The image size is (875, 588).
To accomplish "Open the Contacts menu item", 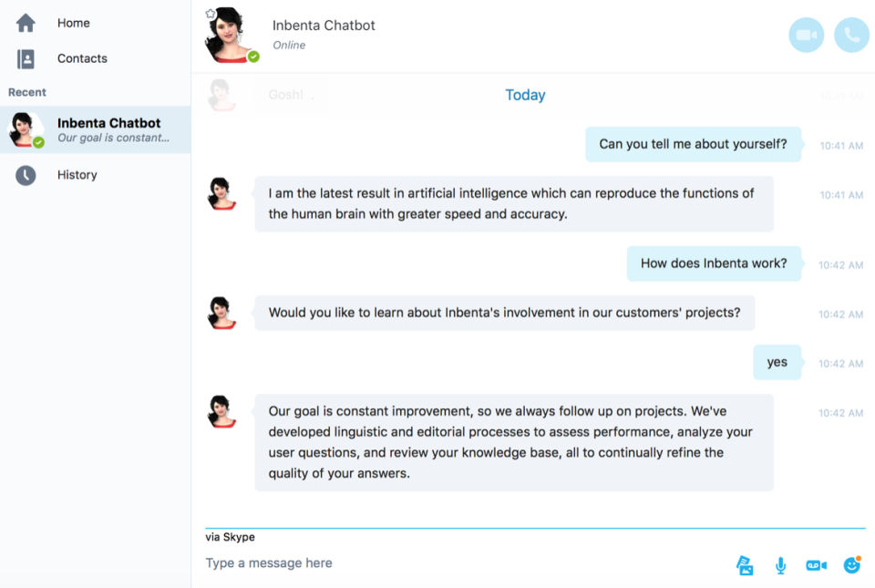I will pyautogui.click(x=82, y=59).
